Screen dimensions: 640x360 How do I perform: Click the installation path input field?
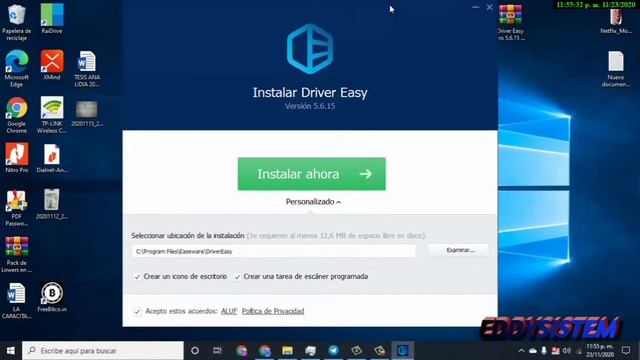coord(274,251)
